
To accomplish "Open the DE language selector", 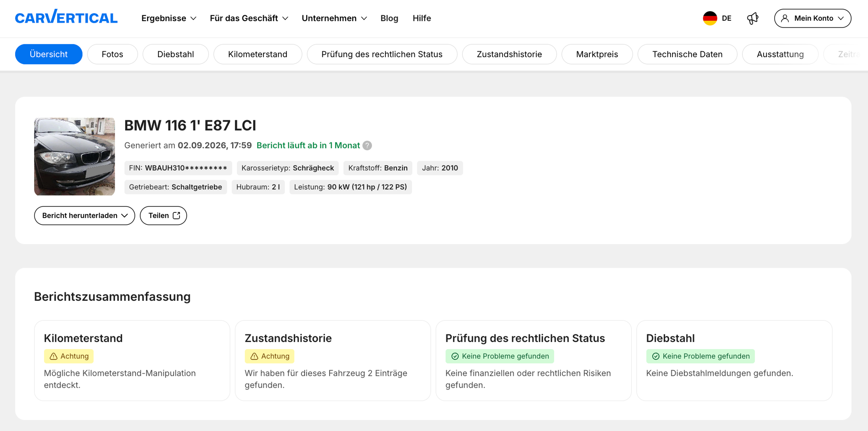I will [717, 18].
